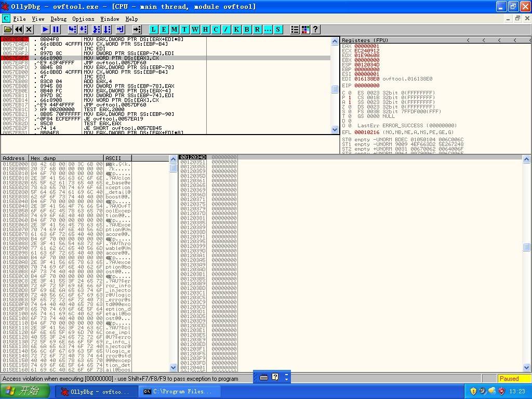This screenshot has height=399, width=532.
Task: Show CPU window with C button
Action: (216, 30)
